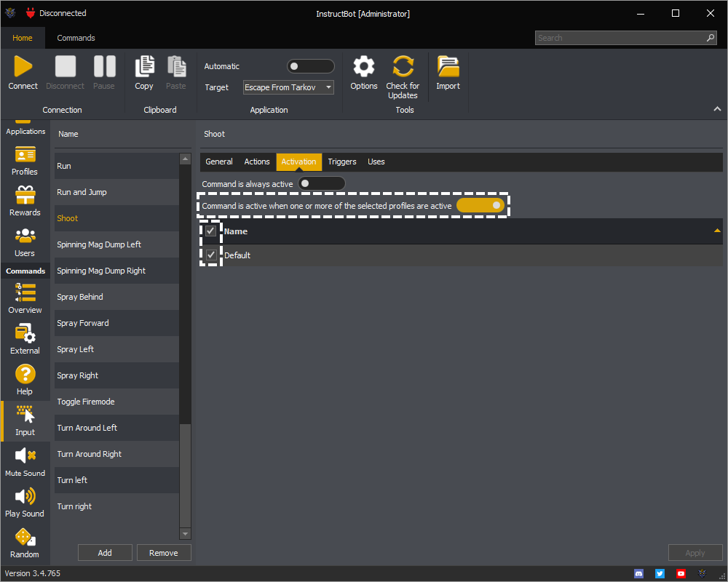This screenshot has width=728, height=582.
Task: Open Profiles in the sidebar
Action: click(x=25, y=161)
